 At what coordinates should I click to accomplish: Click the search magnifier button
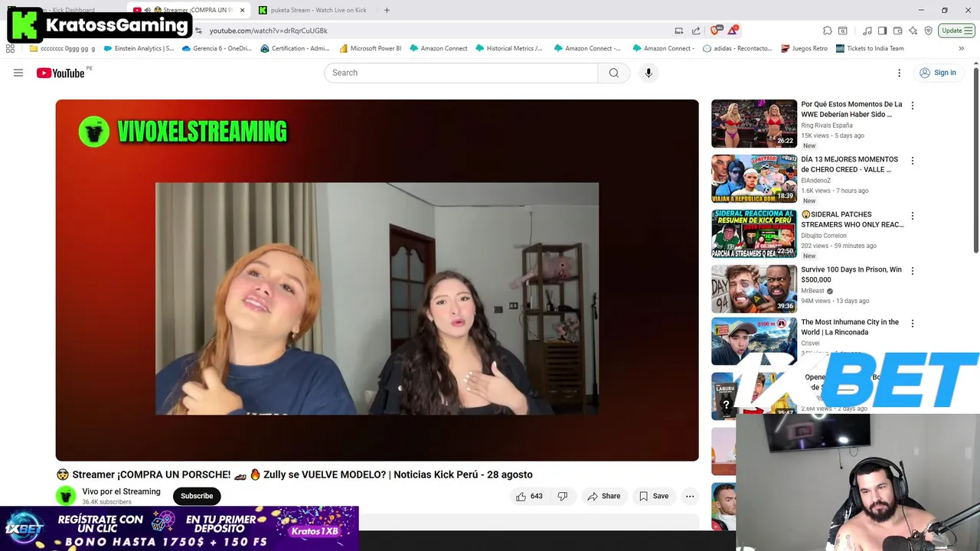pyautogui.click(x=614, y=73)
